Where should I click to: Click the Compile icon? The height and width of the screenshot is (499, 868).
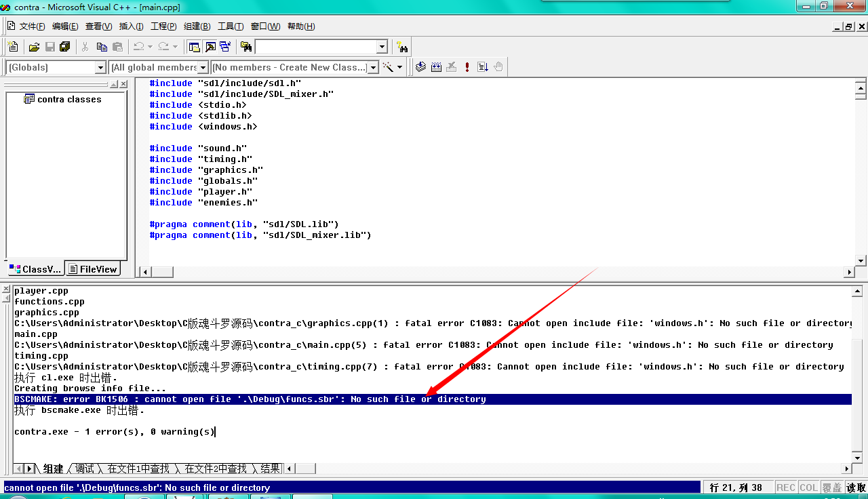[x=420, y=67]
